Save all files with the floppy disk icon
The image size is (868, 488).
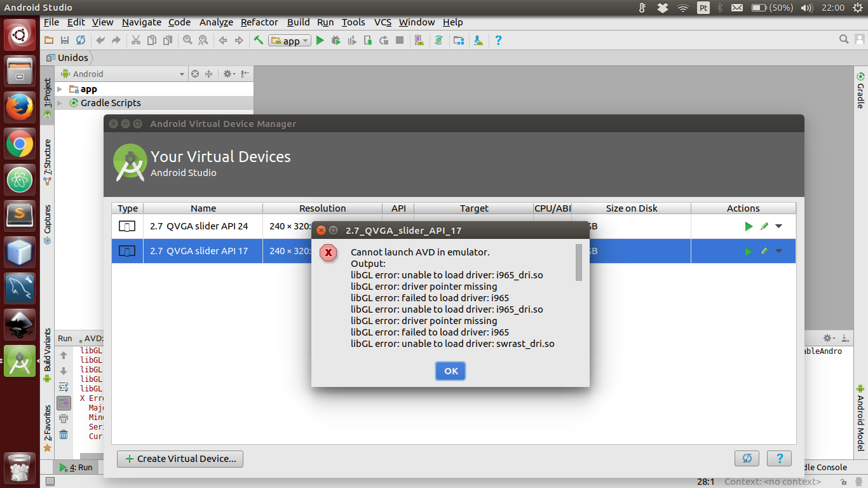65,40
